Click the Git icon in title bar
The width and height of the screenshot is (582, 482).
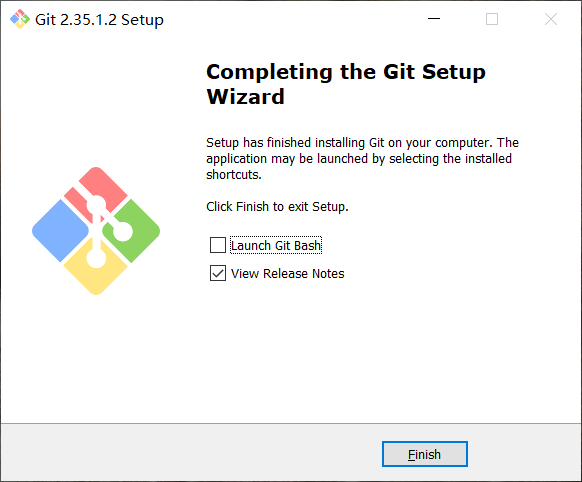[x=20, y=19]
